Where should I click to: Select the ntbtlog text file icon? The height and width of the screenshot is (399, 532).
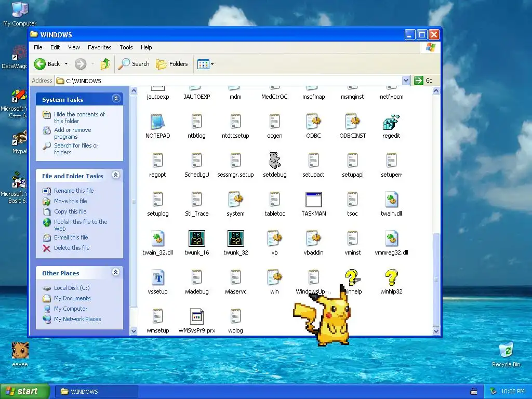click(197, 122)
